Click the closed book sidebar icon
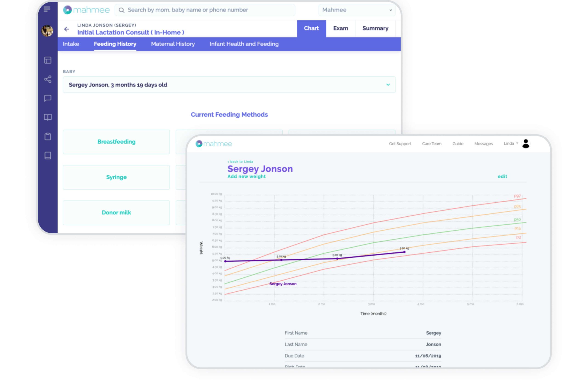Image resolution: width=588 pixels, height=385 pixels. tap(48, 156)
